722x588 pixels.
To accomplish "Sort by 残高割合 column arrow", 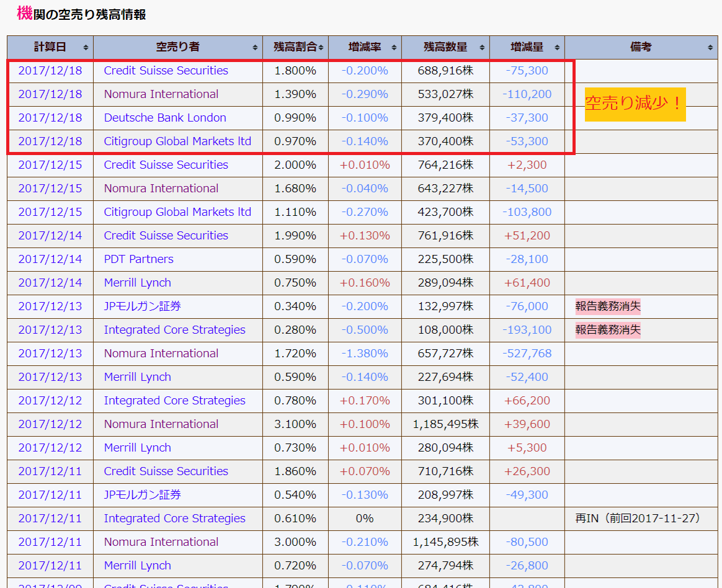I will tap(321, 47).
